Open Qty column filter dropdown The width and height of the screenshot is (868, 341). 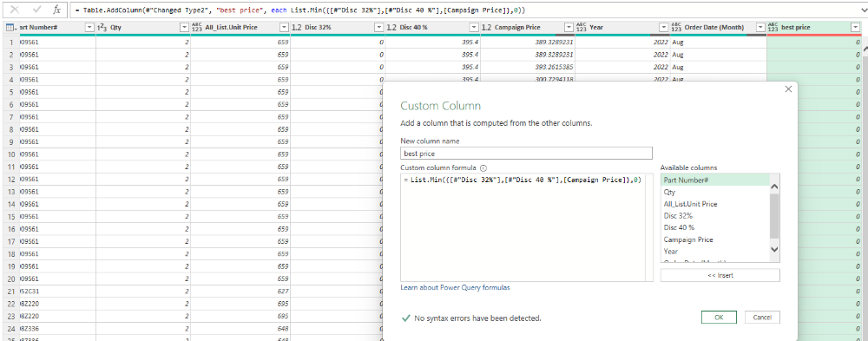point(184,27)
